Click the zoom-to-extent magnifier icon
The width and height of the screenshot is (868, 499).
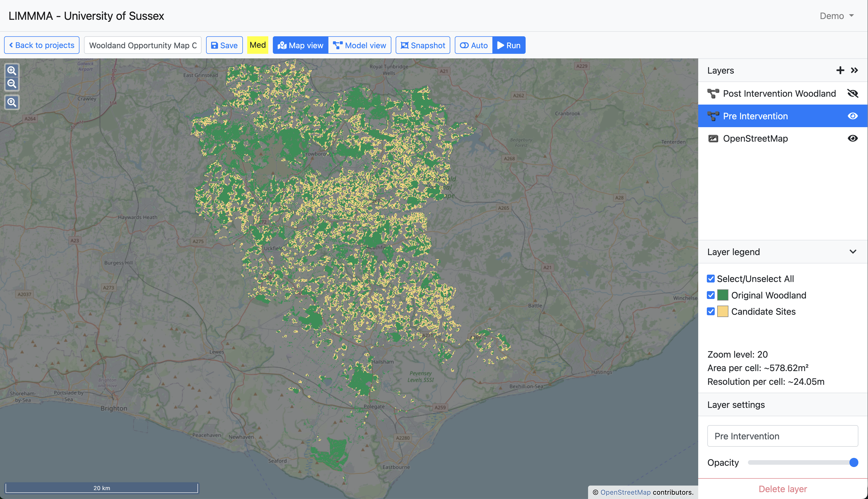(x=12, y=102)
